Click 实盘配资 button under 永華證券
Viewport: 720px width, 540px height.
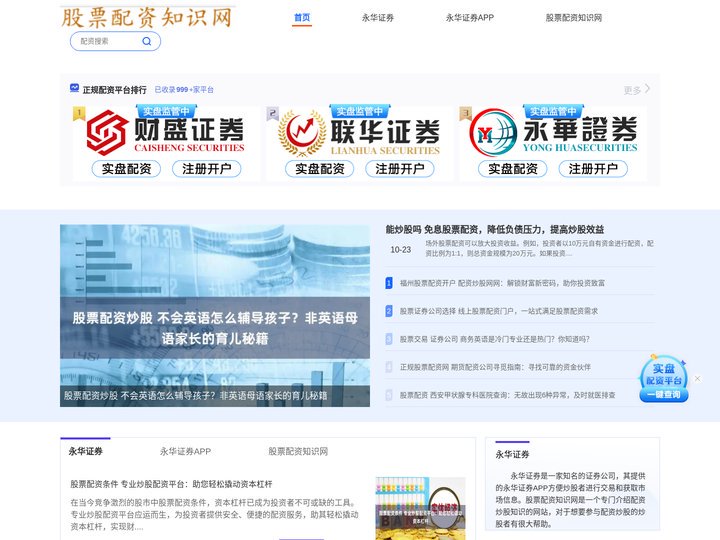tap(513, 169)
